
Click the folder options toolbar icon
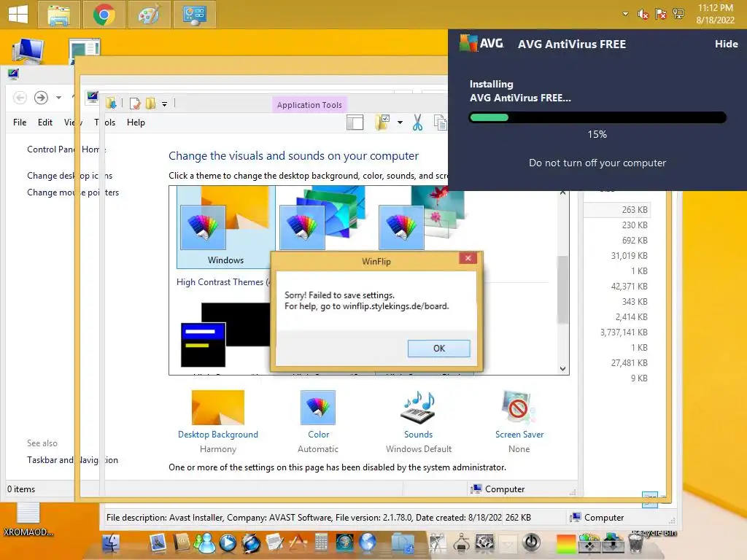click(382, 122)
